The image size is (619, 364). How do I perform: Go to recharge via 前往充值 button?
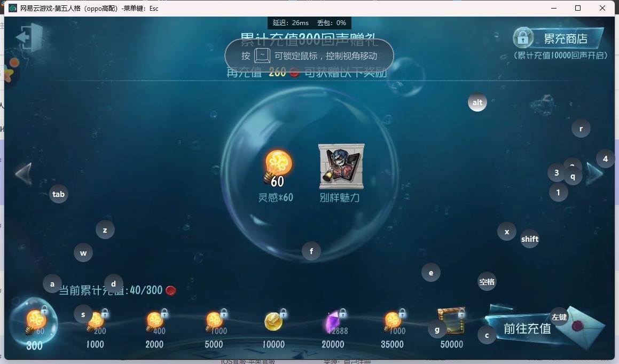click(527, 328)
